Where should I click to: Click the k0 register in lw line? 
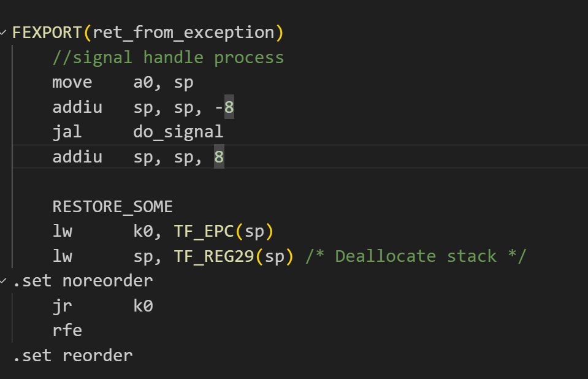[143, 232]
